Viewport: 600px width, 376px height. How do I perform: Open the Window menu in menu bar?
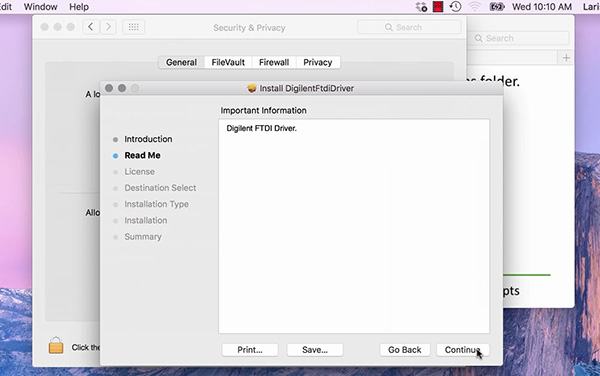pos(41,7)
